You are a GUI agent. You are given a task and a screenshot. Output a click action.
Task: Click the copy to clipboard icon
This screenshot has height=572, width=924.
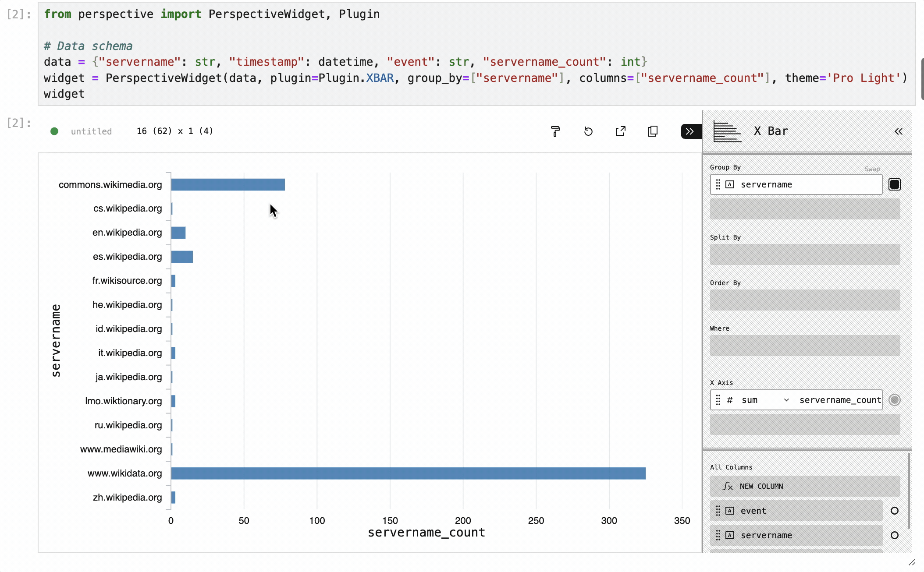[653, 131]
